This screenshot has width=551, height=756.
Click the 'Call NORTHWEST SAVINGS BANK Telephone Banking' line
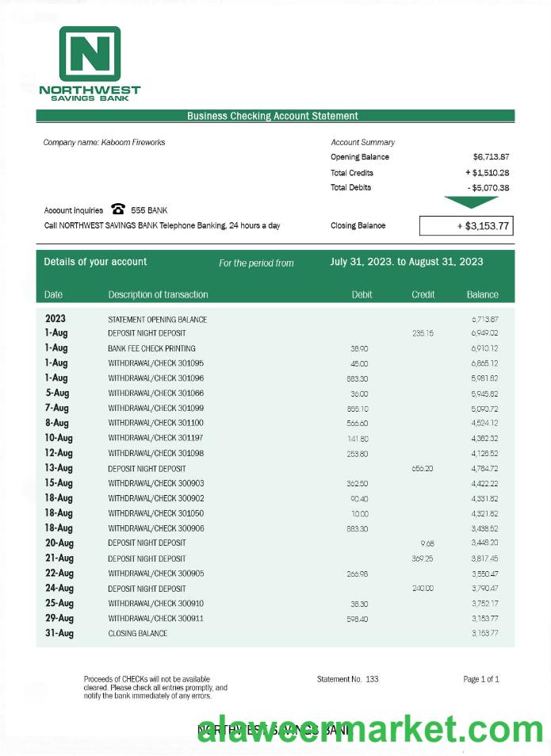pyautogui.click(x=162, y=225)
